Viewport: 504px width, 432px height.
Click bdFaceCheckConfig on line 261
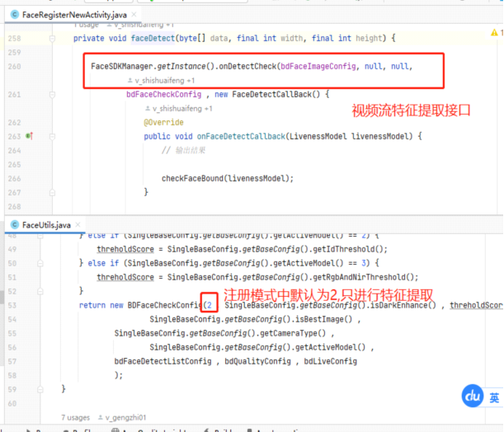click(x=164, y=95)
